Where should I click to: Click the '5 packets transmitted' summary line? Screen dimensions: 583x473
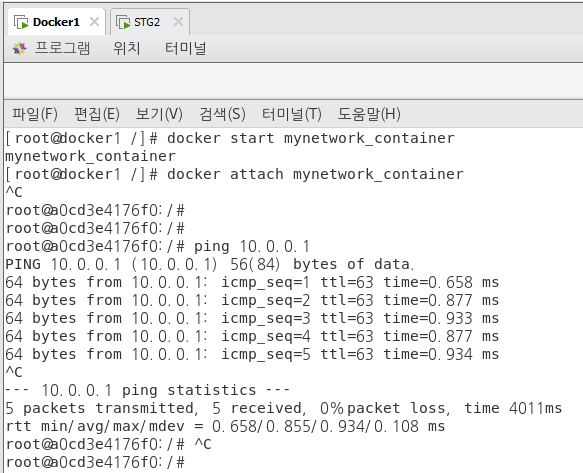[x=284, y=408]
